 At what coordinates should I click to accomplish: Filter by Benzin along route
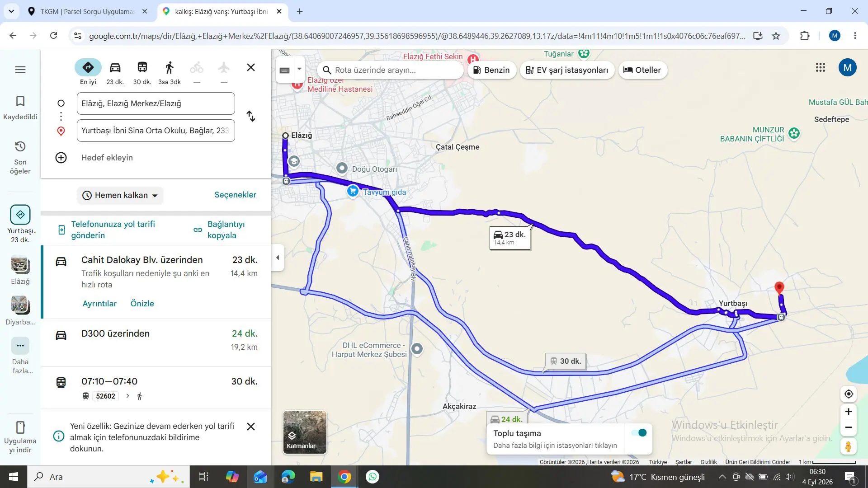(x=491, y=70)
